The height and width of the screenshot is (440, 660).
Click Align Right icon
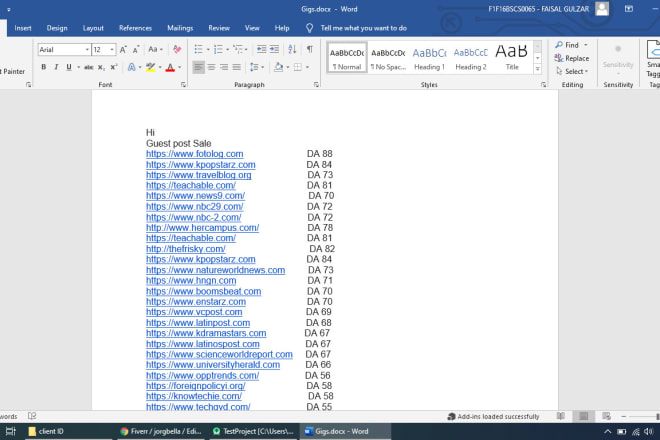(224, 67)
